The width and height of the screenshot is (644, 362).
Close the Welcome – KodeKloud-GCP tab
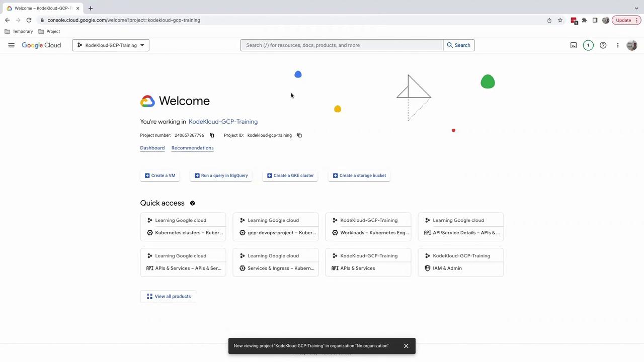point(78,8)
